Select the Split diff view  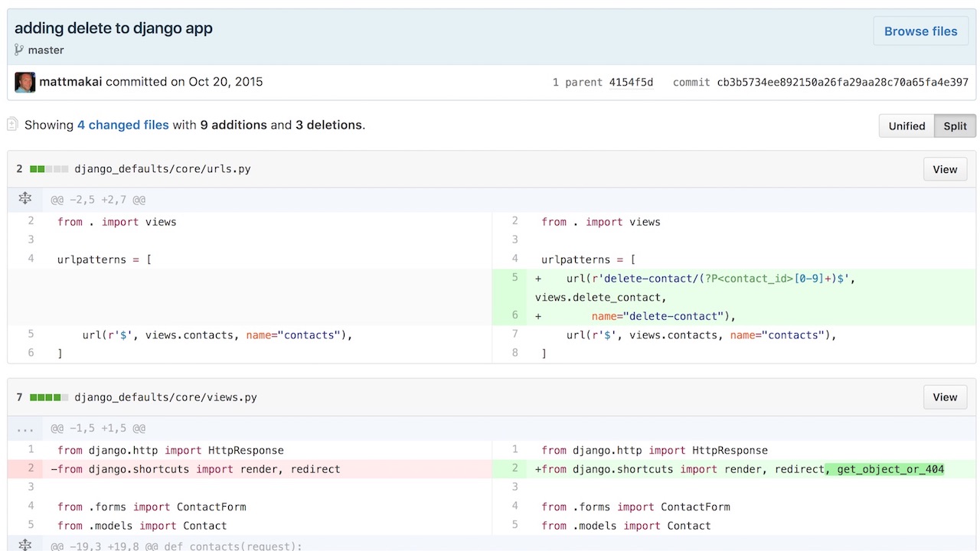click(x=955, y=126)
